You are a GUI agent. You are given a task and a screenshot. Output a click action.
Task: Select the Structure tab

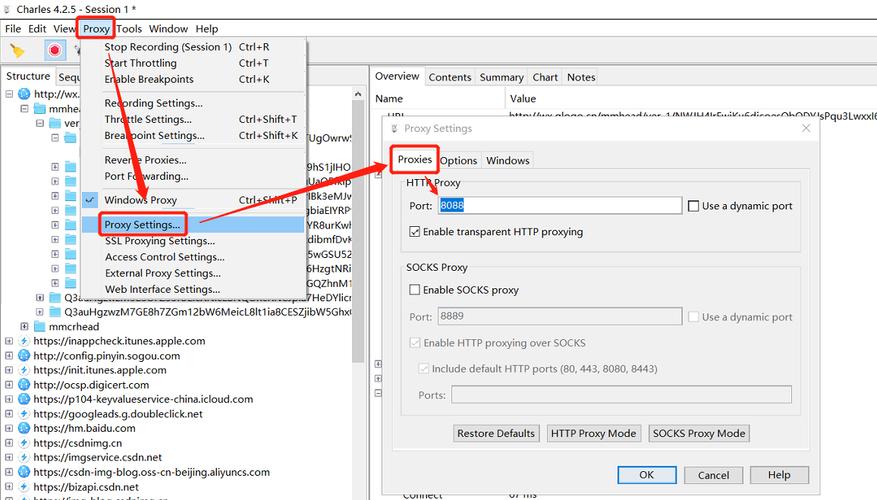tap(28, 76)
